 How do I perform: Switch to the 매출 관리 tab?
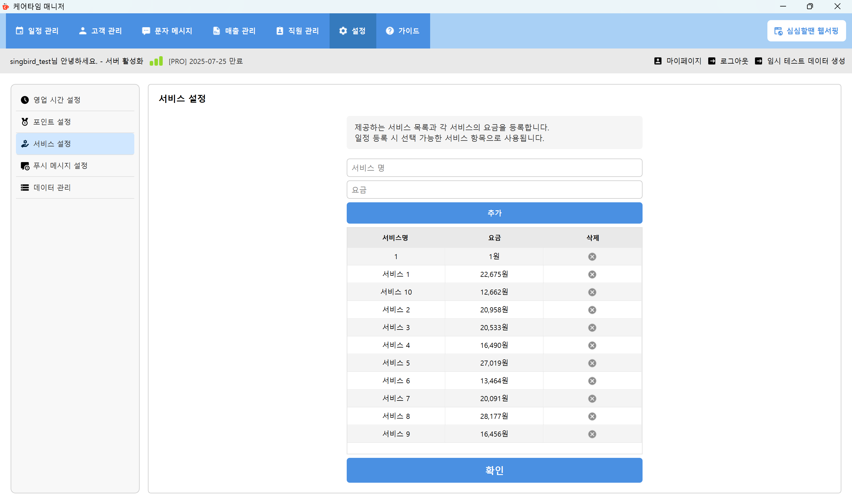coord(234,31)
